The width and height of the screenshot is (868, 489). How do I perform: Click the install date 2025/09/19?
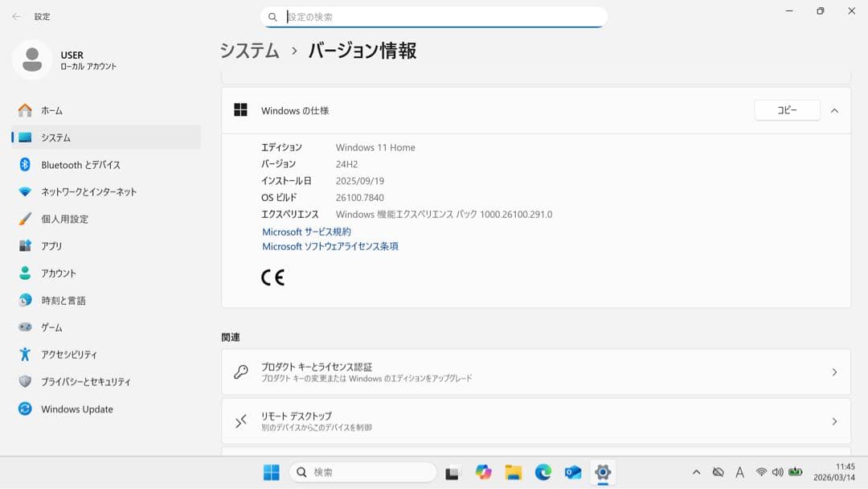tap(360, 180)
